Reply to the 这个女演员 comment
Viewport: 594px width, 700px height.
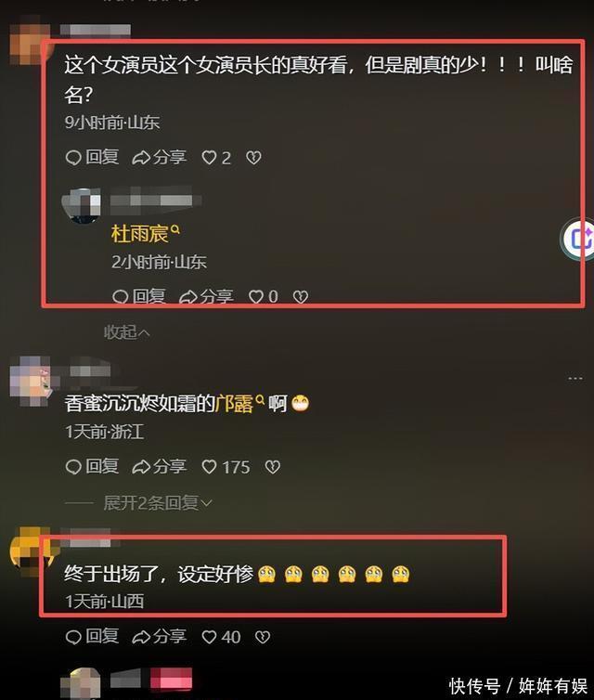pos(92,158)
